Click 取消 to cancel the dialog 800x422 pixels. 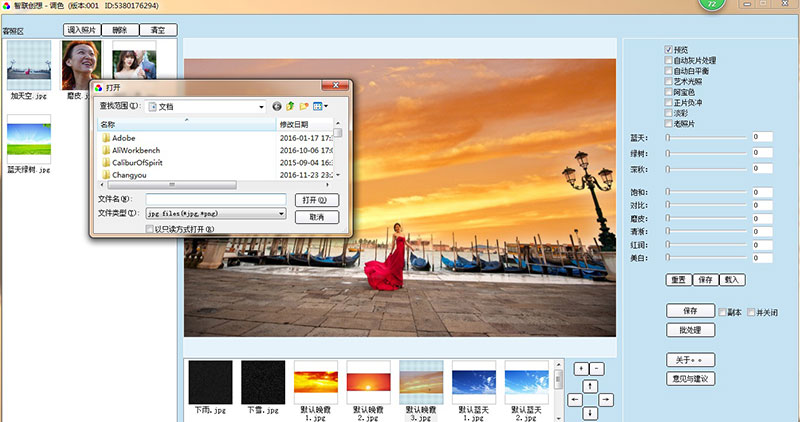coord(317,217)
